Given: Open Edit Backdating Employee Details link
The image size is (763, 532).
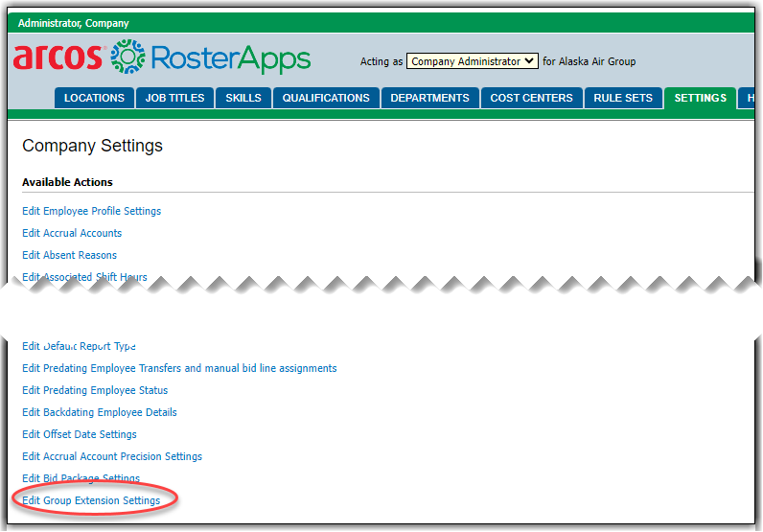Looking at the screenshot, I should [100, 412].
